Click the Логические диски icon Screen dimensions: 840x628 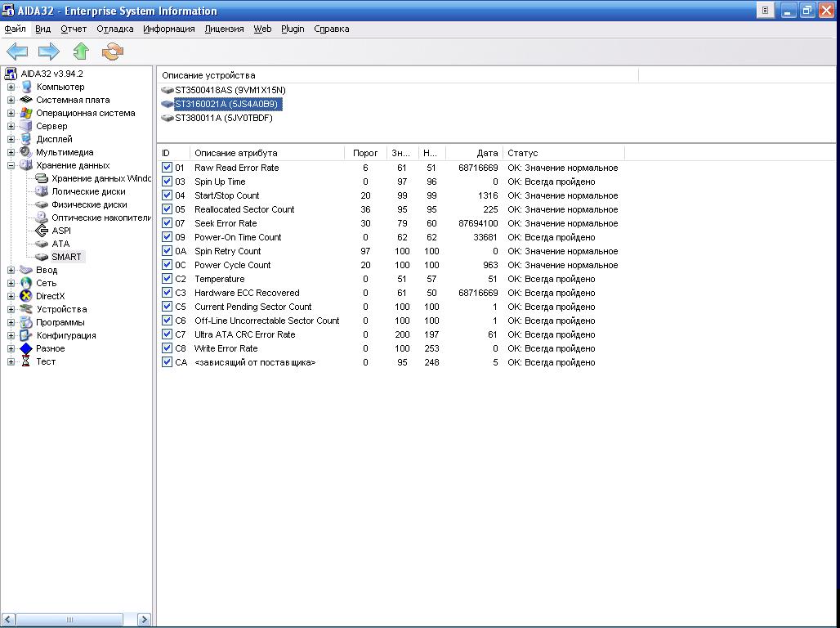pyautogui.click(x=42, y=191)
